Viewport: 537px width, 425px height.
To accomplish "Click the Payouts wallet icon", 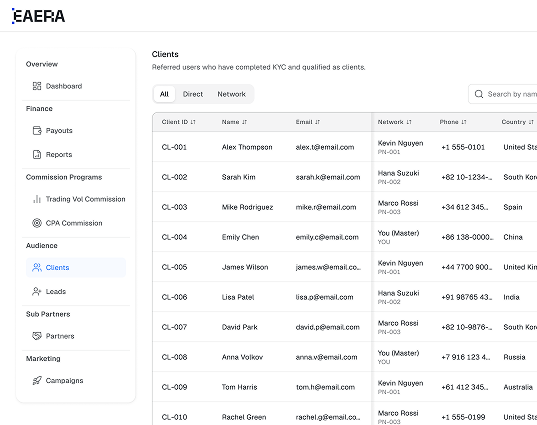I will (x=37, y=130).
